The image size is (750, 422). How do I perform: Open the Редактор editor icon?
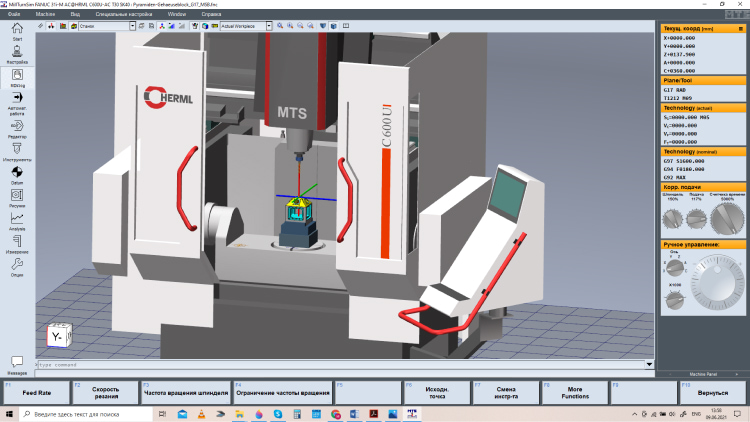click(x=17, y=126)
